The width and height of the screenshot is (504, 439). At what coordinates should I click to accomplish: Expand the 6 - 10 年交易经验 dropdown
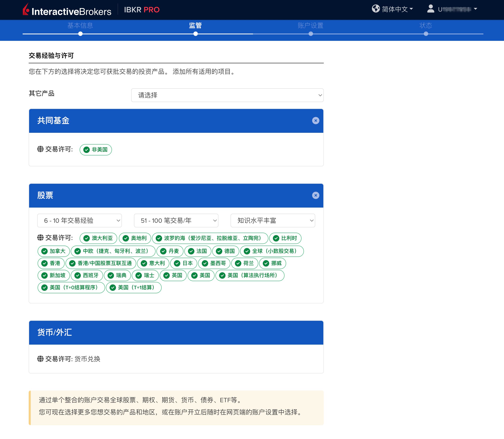pos(79,220)
